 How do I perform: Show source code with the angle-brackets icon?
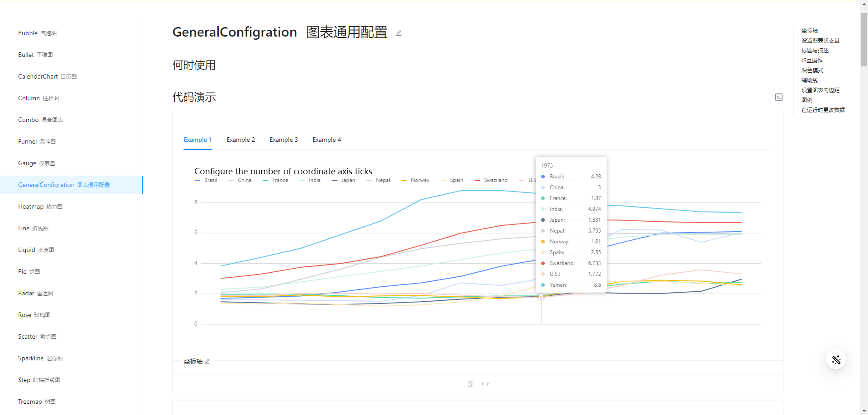tap(485, 384)
